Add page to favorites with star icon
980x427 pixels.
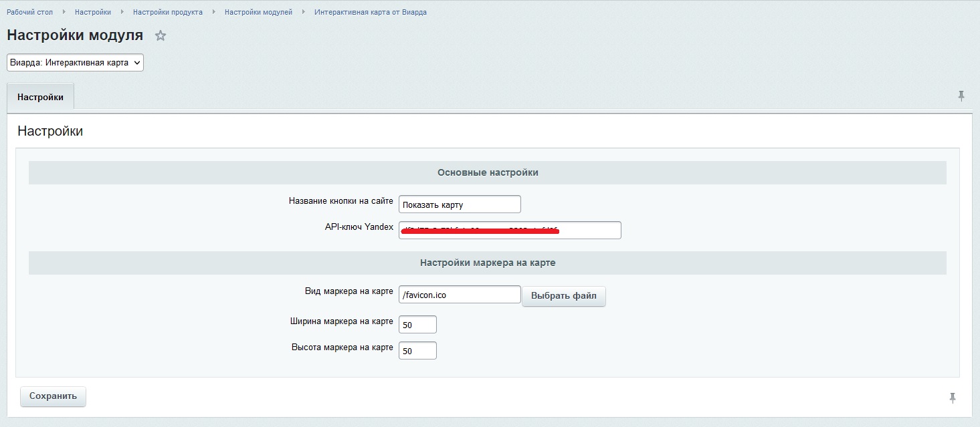point(161,36)
